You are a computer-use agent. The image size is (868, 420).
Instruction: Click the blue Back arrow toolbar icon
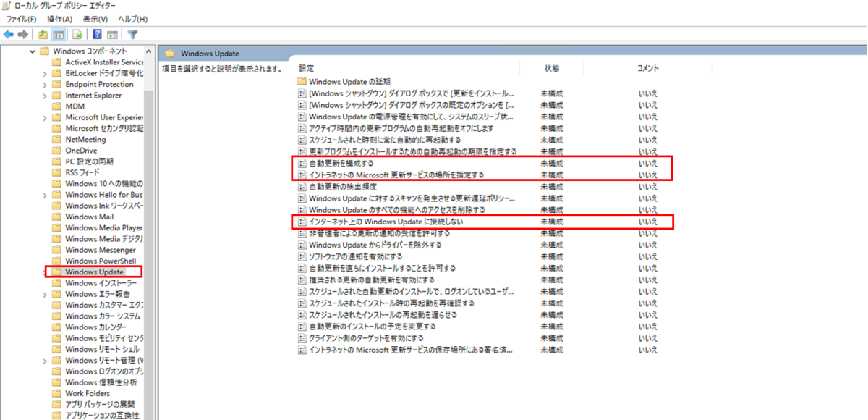[x=9, y=34]
